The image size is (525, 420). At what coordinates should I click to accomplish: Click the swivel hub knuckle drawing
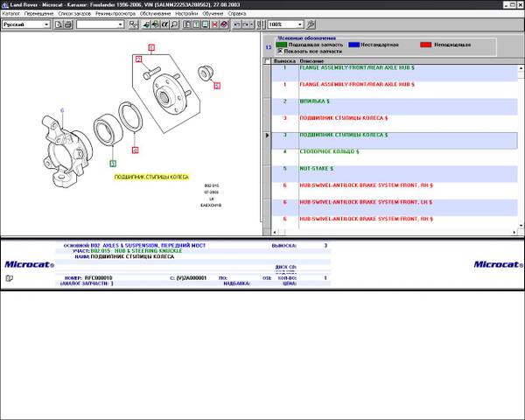coord(66,152)
